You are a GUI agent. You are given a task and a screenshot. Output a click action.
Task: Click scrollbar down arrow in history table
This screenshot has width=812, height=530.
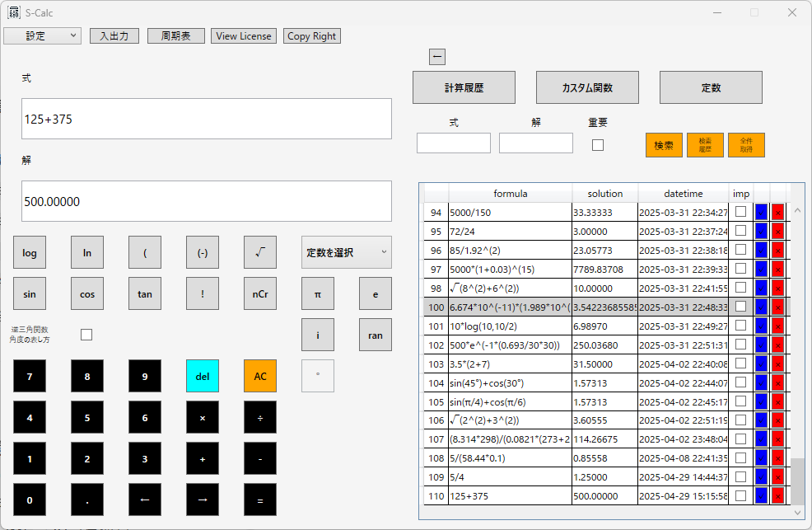click(x=797, y=513)
